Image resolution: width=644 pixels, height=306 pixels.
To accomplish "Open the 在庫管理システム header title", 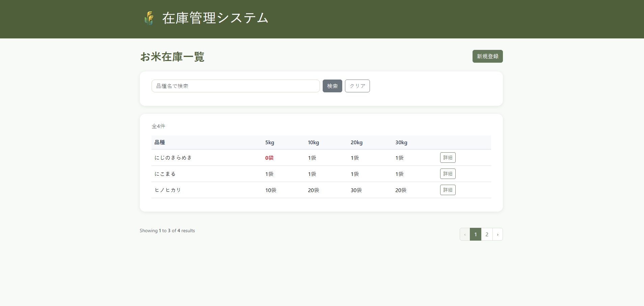I will [x=215, y=18].
